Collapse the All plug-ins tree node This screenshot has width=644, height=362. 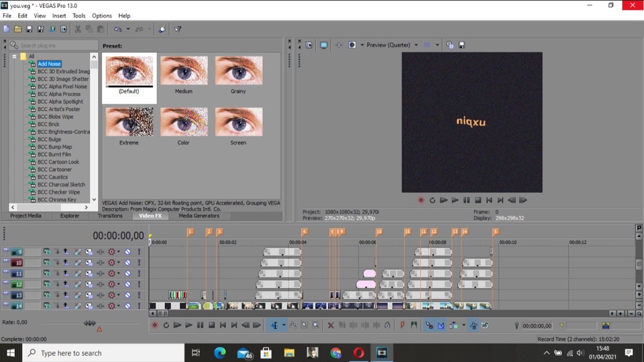(x=14, y=56)
